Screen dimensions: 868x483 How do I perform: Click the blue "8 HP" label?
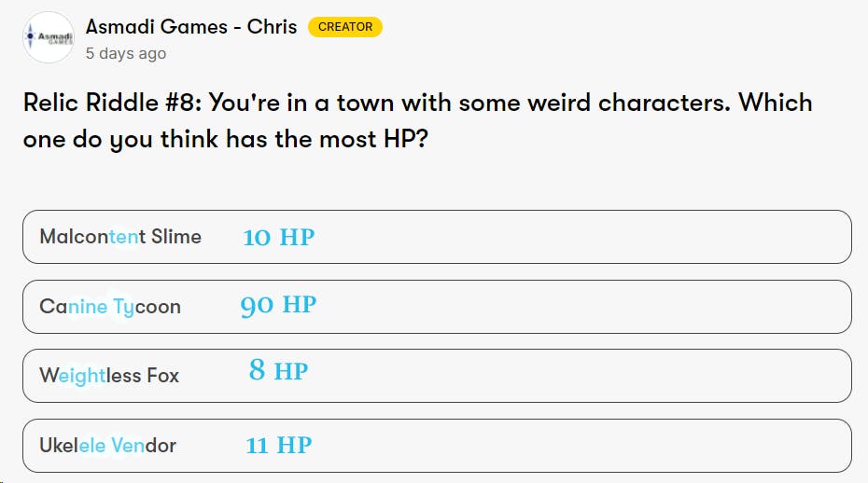click(278, 372)
